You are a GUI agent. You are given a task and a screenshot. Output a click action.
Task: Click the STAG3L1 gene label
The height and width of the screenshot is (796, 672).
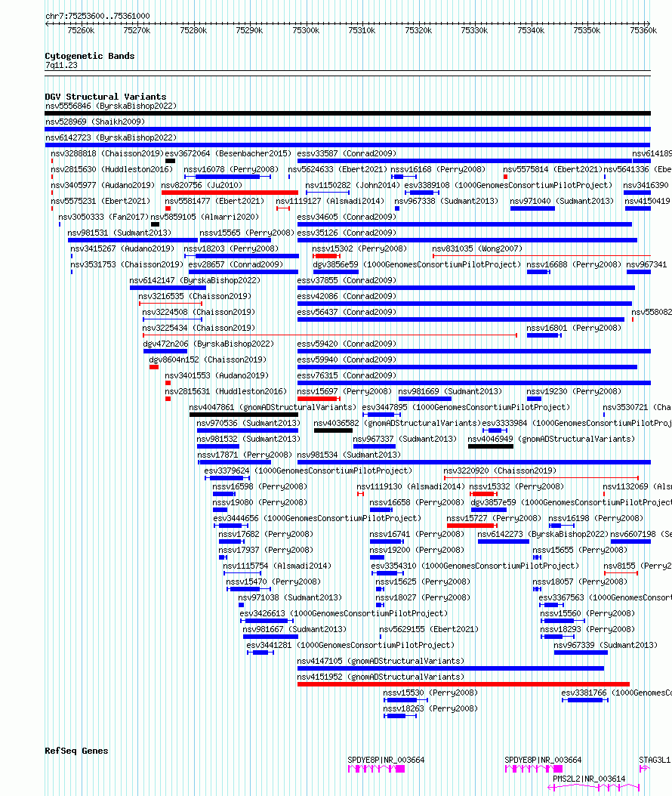point(655,760)
